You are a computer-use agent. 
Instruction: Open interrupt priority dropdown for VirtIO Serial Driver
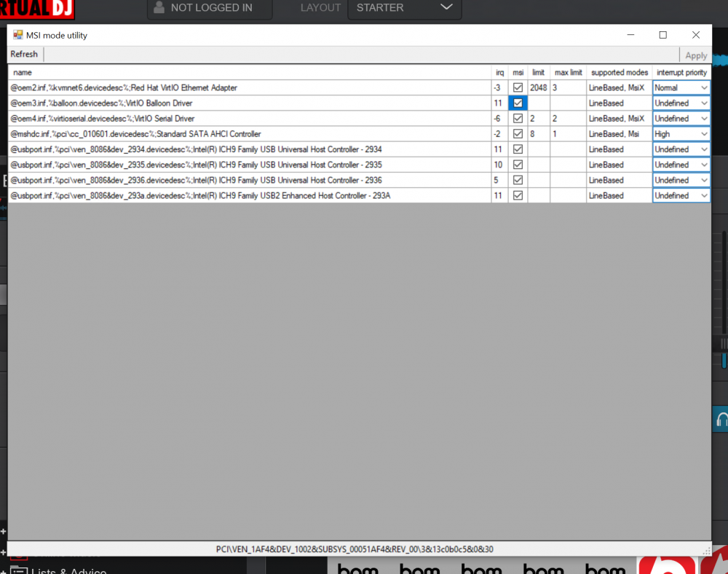pos(681,119)
